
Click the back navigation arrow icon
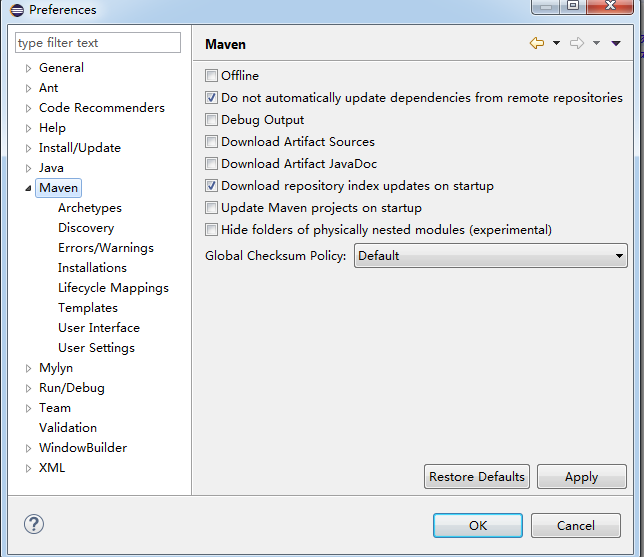537,43
